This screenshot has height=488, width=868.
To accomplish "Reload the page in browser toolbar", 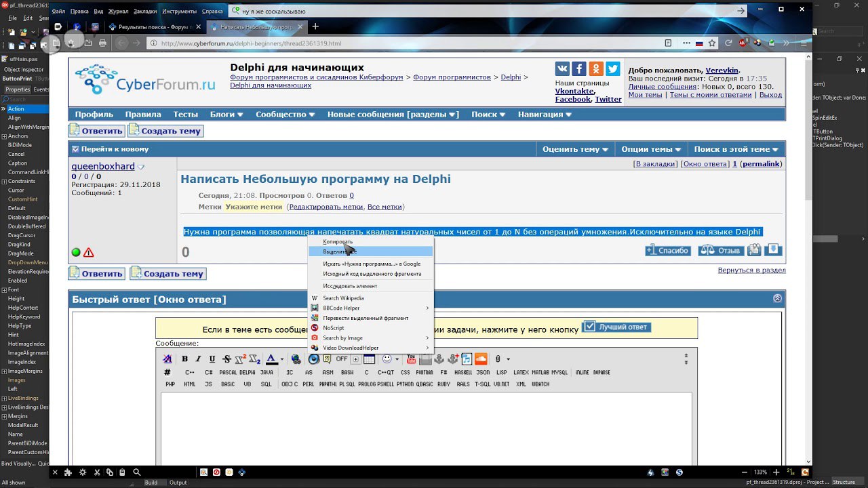I will click(728, 43).
